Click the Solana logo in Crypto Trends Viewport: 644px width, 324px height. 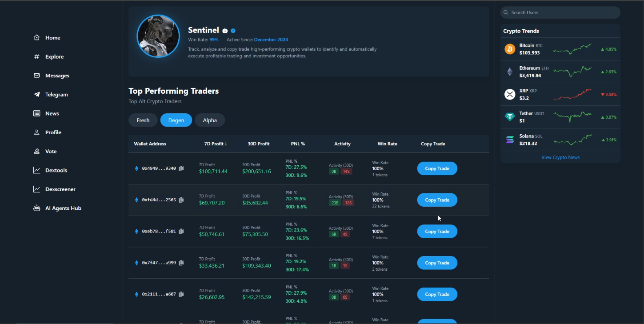[510, 140]
